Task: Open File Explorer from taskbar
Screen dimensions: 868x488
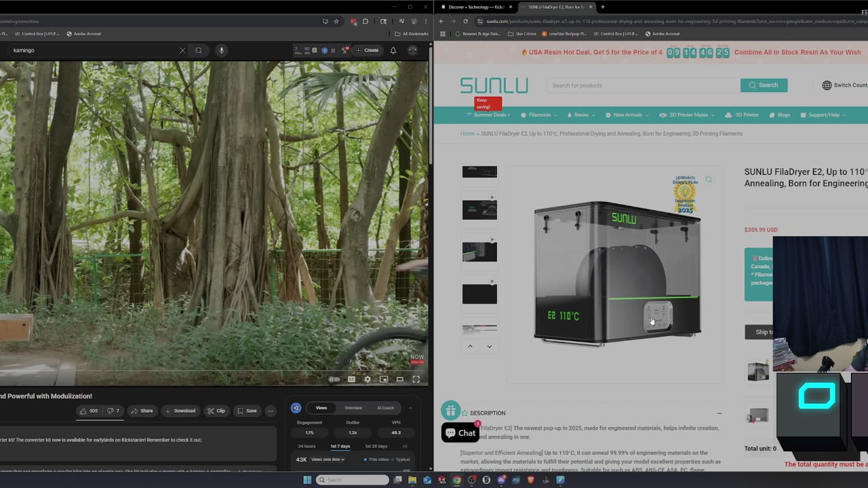Action: coord(412,480)
